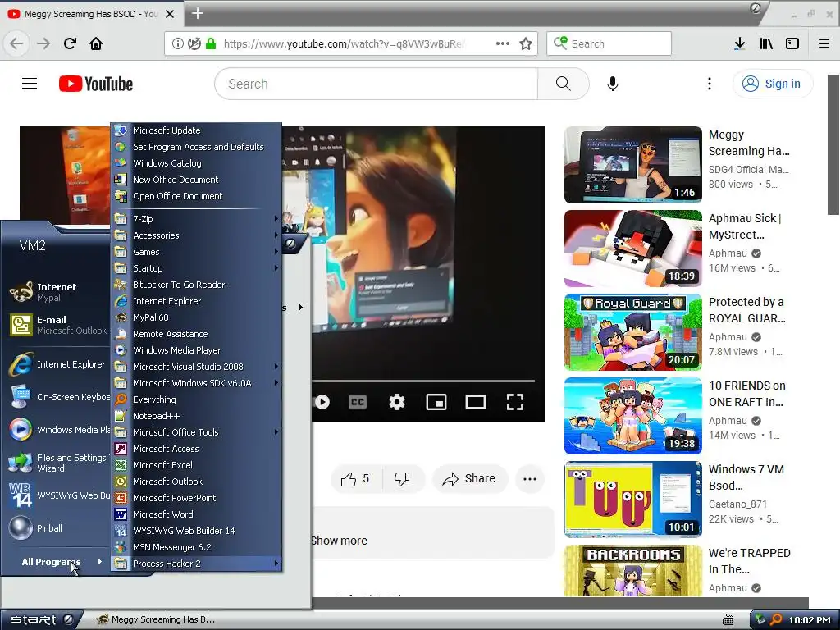Expand the Startup folder
Viewport: 840px width, 630px height.
tap(196, 268)
